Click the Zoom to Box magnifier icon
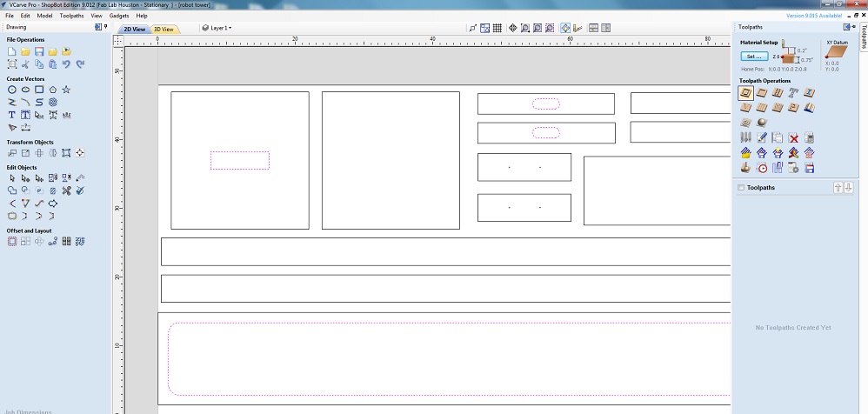This screenshot has height=414, width=868. click(x=524, y=28)
